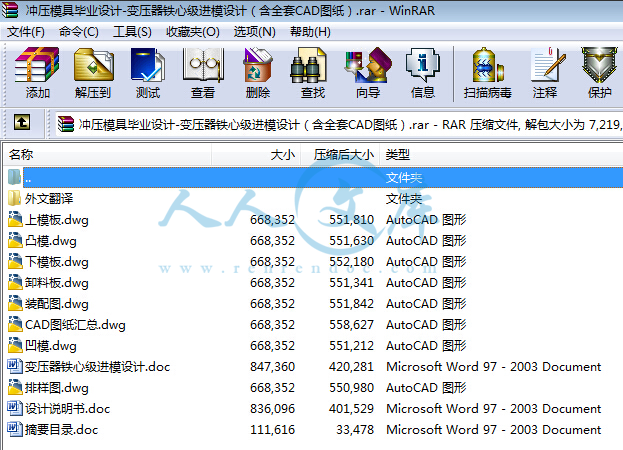This screenshot has width=623, height=450.
Task: Click the icon of 凸模.dwg
Action: pyautogui.click(x=15, y=240)
